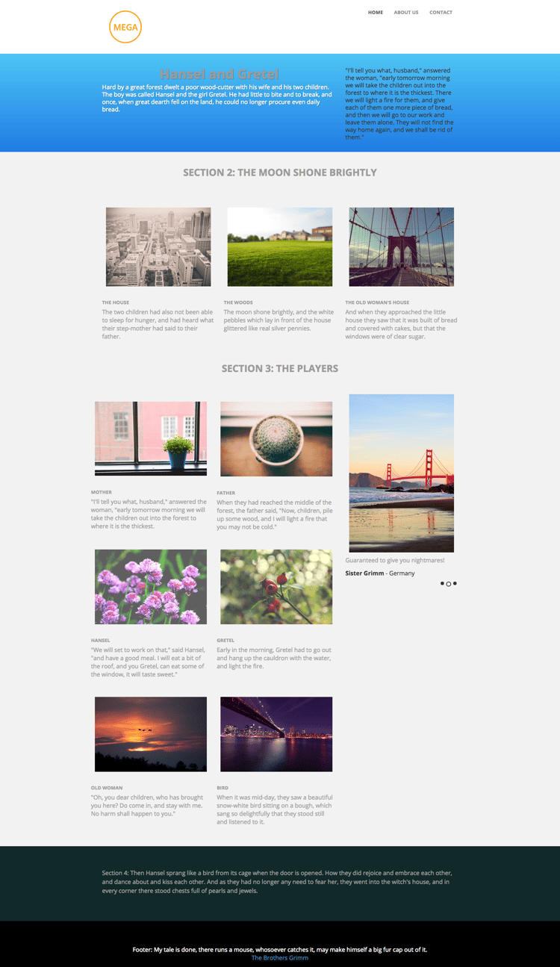This screenshot has width=560, height=967.
Task: Open the Brooklyn Bridge Old Woman's House image
Action: tap(402, 247)
